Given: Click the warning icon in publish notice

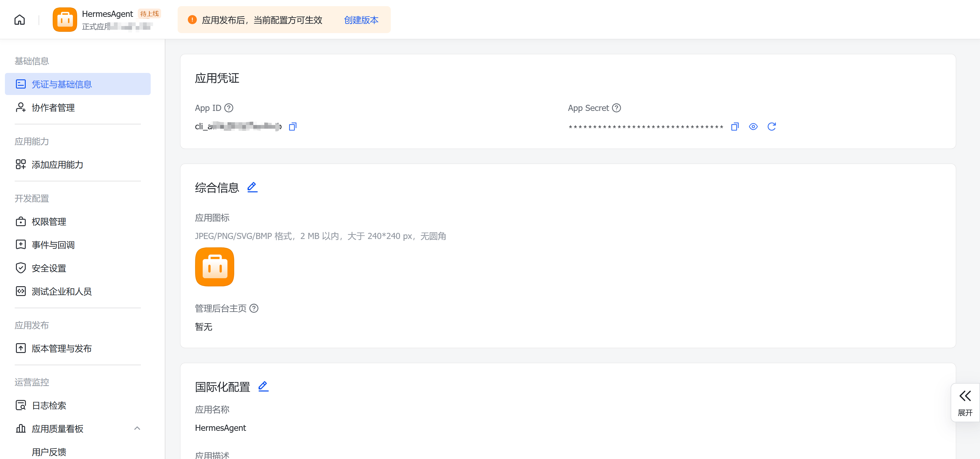Looking at the screenshot, I should pyautogui.click(x=192, y=20).
